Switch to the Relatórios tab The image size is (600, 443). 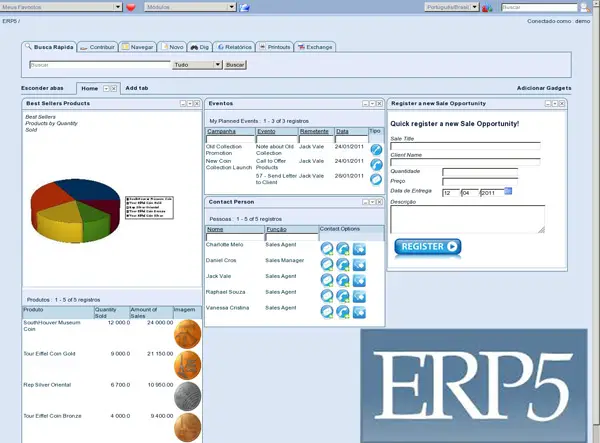click(x=234, y=47)
